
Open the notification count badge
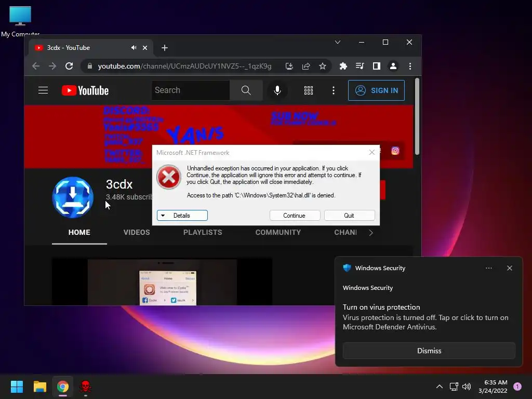pyautogui.click(x=517, y=387)
